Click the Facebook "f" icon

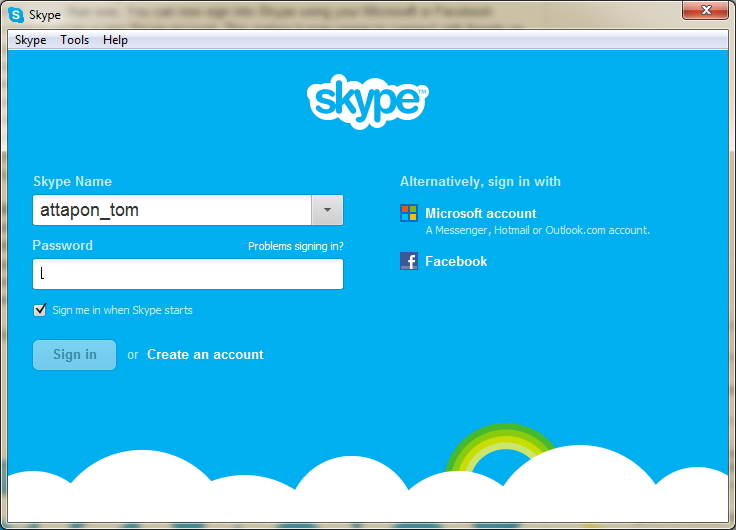[409, 261]
